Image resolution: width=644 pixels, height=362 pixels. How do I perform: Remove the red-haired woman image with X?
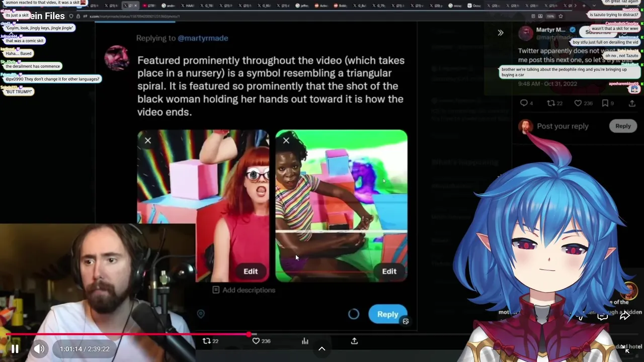click(x=148, y=141)
